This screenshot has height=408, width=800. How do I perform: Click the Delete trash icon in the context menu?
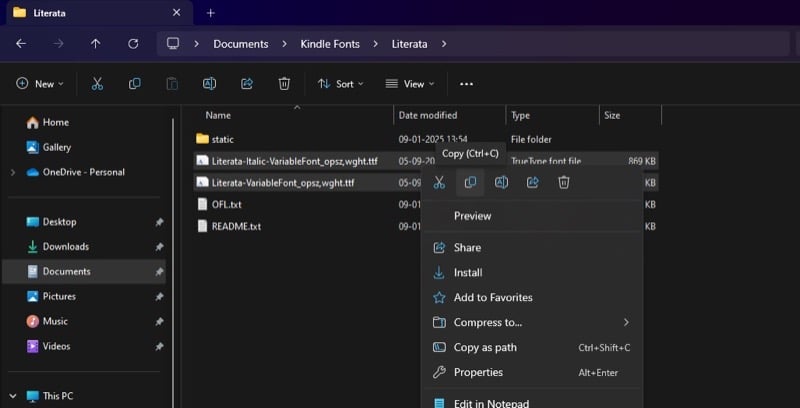tap(564, 182)
